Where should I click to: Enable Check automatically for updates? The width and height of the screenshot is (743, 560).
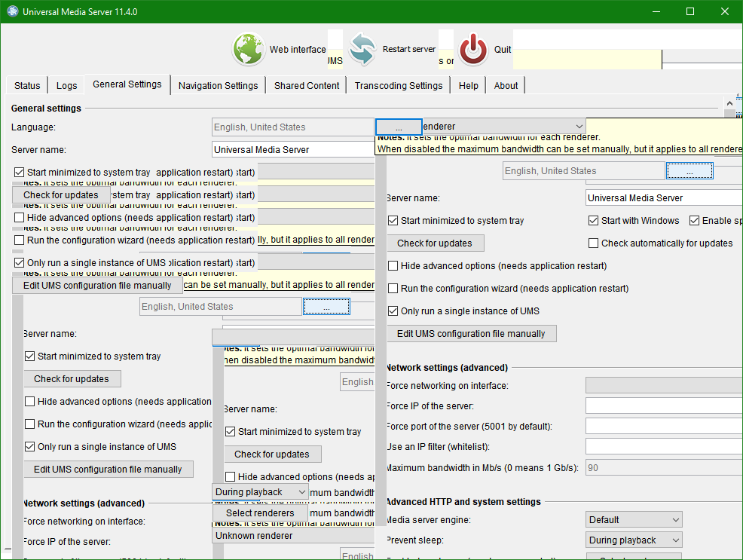[593, 243]
